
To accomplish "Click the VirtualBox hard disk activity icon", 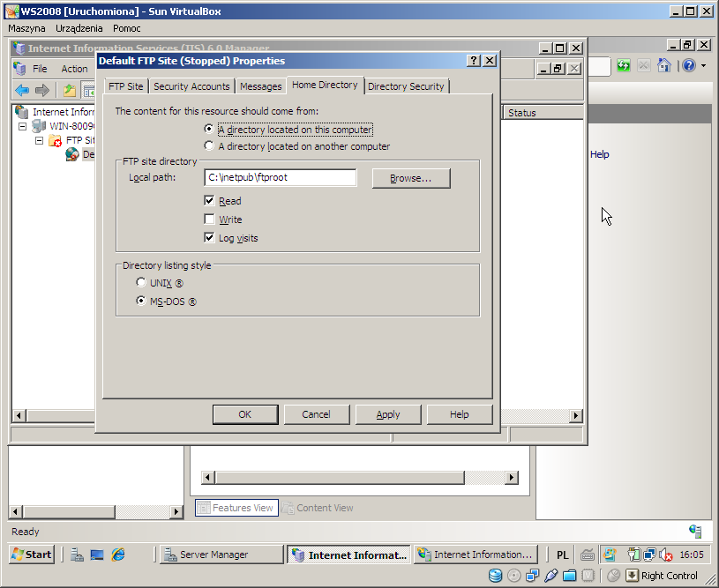I will tap(495, 576).
